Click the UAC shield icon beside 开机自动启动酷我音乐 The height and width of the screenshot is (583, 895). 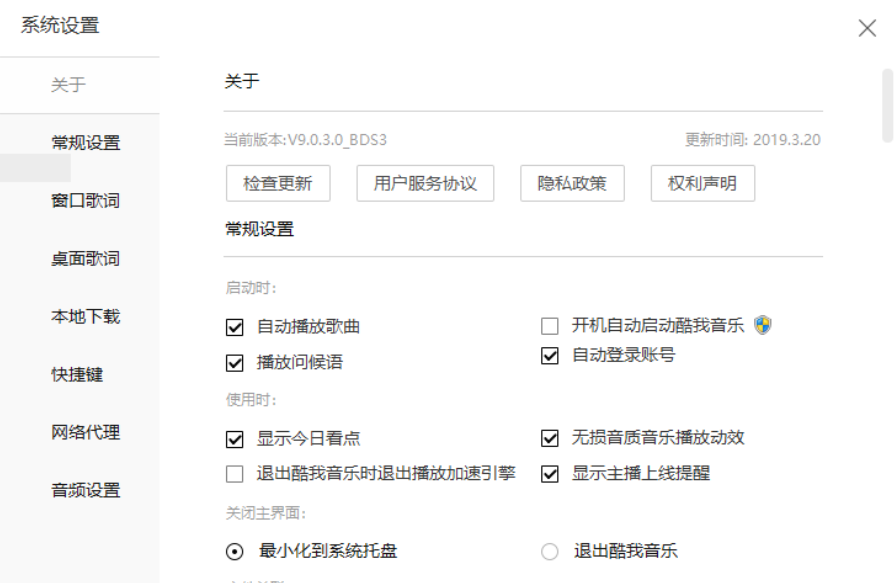[x=763, y=325]
